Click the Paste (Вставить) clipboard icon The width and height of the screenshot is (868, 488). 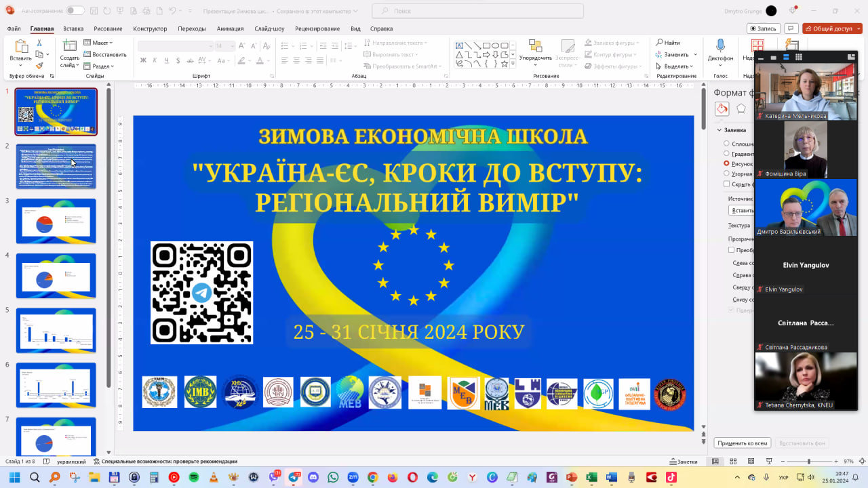coord(21,46)
